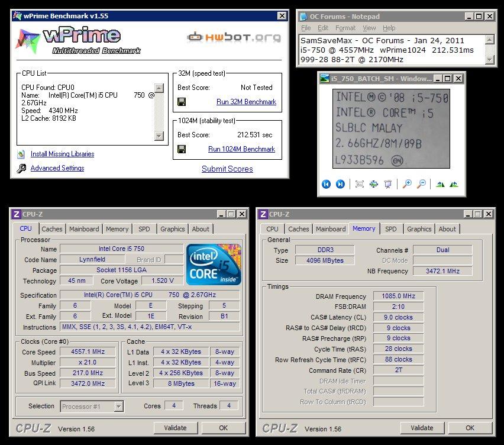The height and width of the screenshot is (445, 504).
Task: Select Caches tab in right CPU-Z window
Action: click(x=299, y=229)
